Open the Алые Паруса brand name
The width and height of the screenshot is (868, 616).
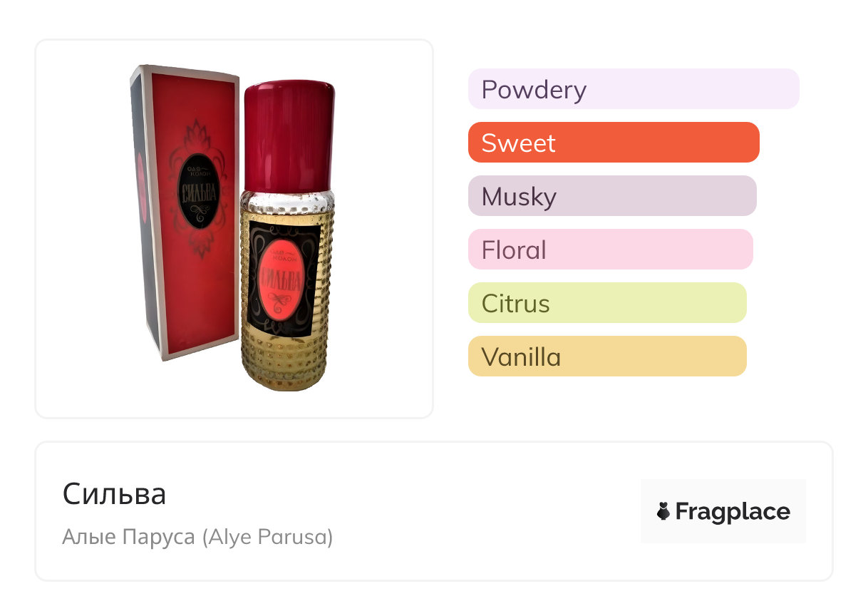128,537
